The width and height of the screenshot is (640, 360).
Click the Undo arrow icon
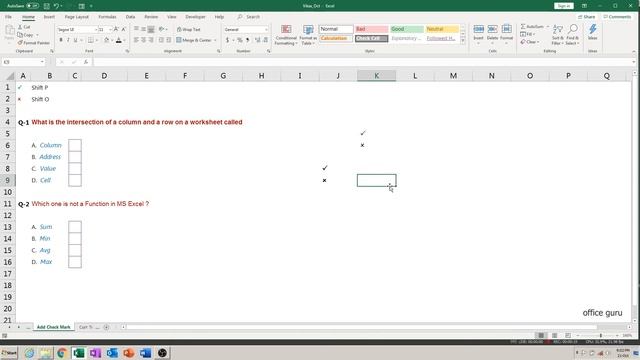(56, 6)
